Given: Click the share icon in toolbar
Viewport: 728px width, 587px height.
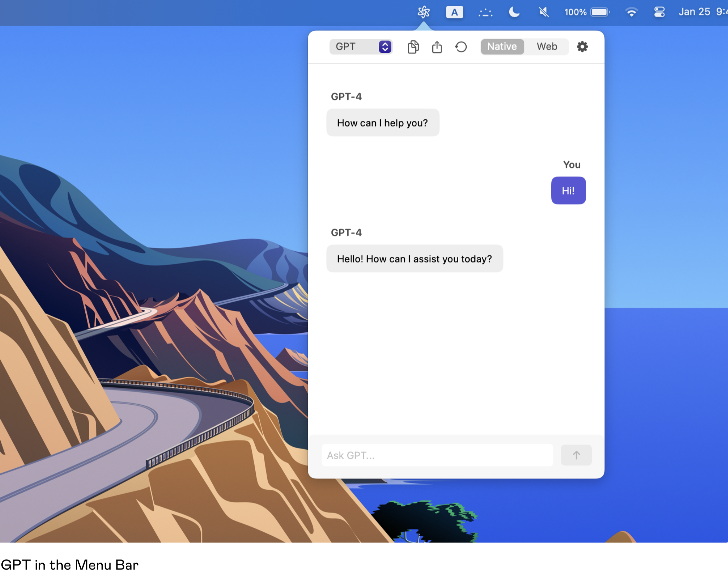Looking at the screenshot, I should 437,47.
